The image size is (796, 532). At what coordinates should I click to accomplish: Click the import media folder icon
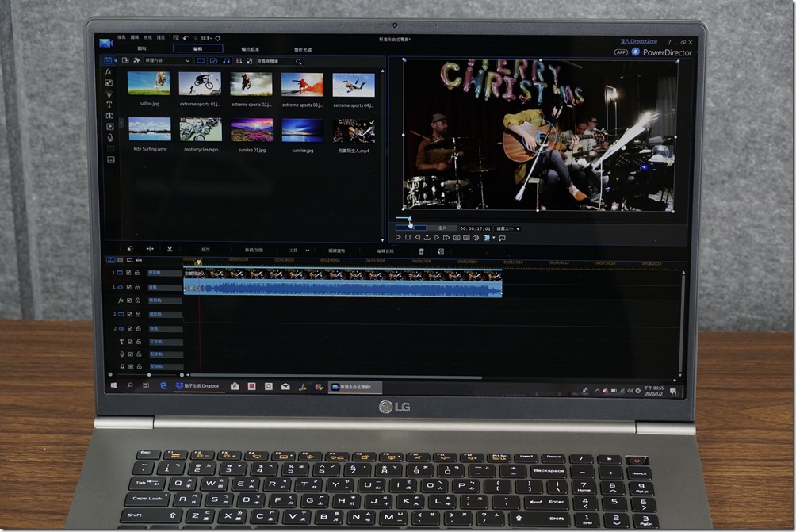[x=125, y=60]
